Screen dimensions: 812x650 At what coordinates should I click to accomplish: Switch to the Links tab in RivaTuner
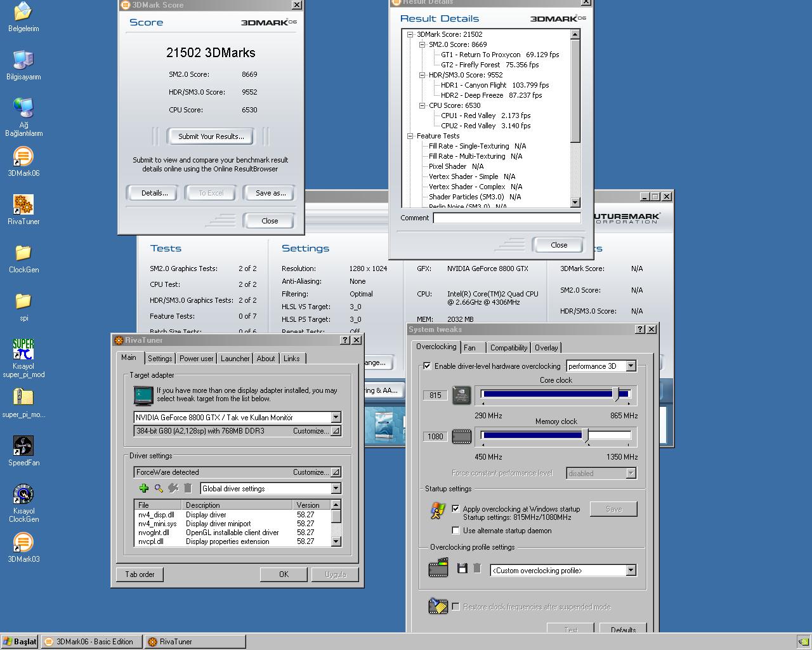(292, 359)
